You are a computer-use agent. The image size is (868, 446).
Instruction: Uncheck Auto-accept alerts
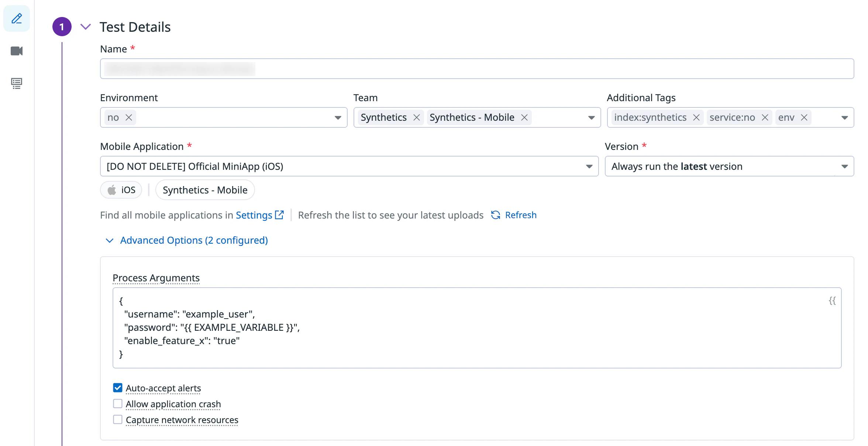(x=117, y=388)
